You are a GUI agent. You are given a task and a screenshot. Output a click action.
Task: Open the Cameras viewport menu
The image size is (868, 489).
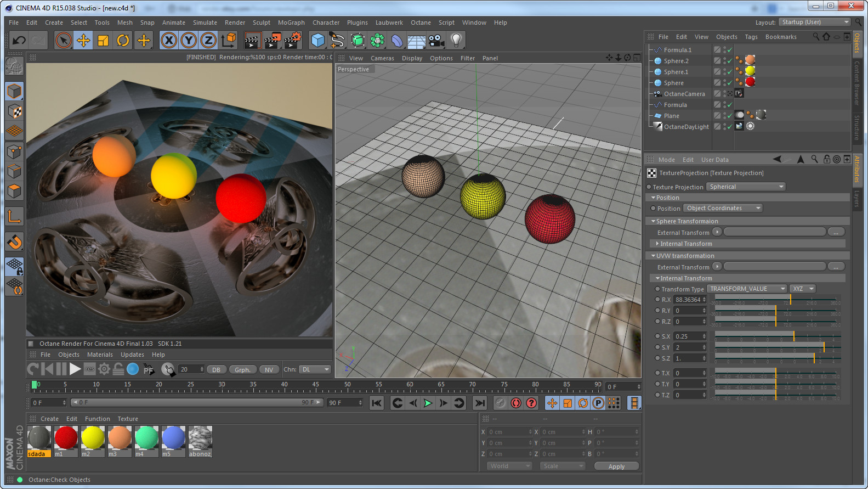[382, 58]
